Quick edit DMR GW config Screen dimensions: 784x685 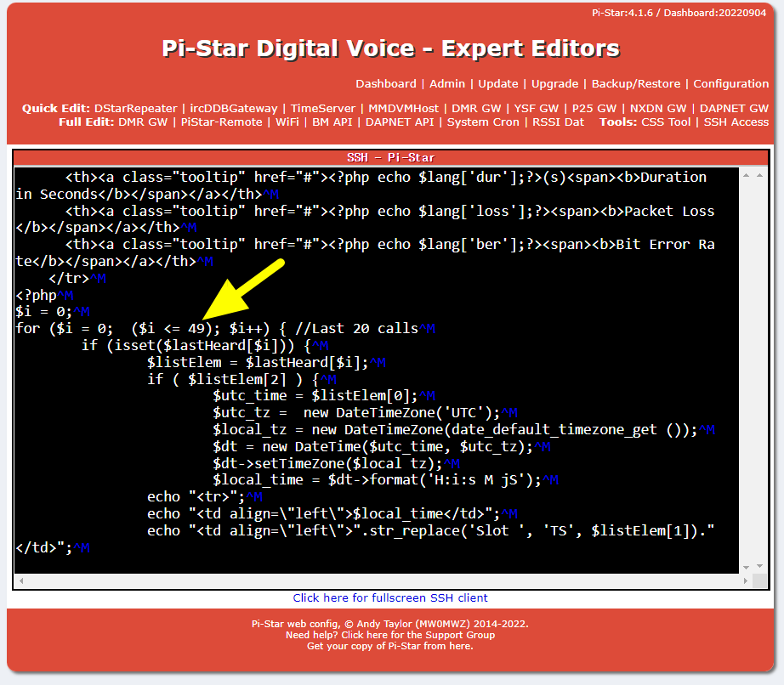pos(476,109)
